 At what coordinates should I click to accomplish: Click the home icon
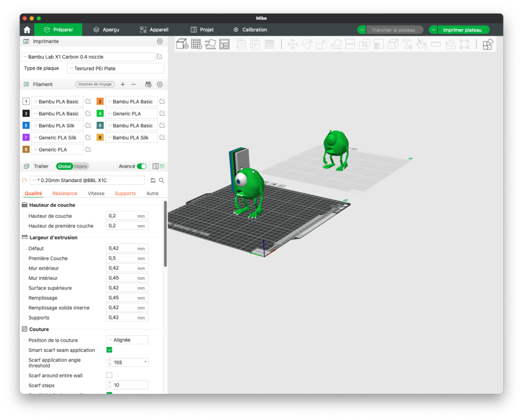[27, 30]
